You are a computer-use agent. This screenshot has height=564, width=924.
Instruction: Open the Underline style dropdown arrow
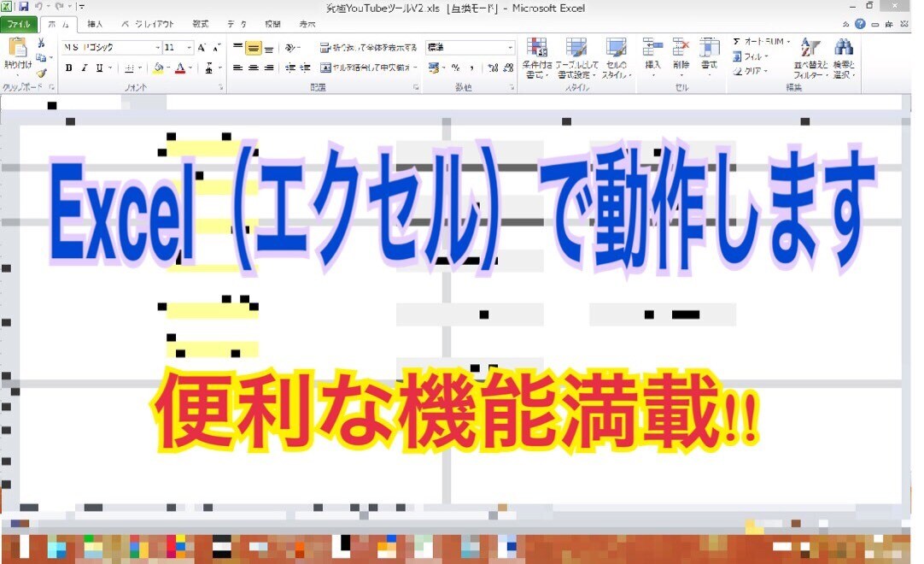point(109,68)
